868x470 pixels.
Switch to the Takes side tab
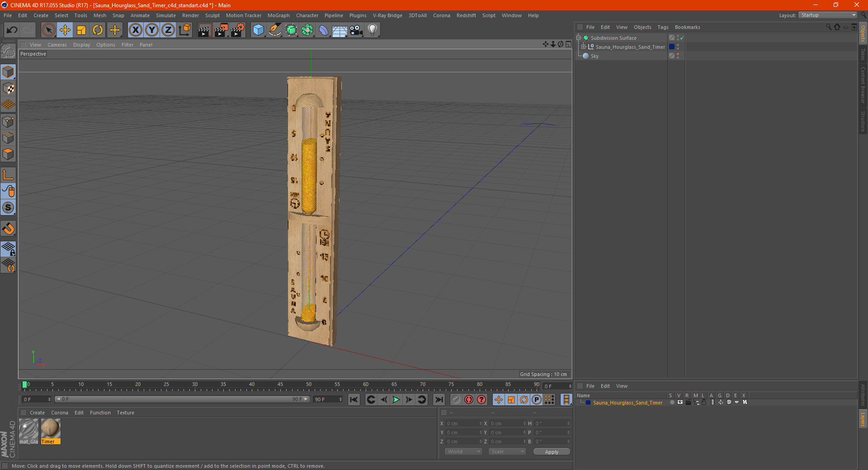tap(863, 54)
